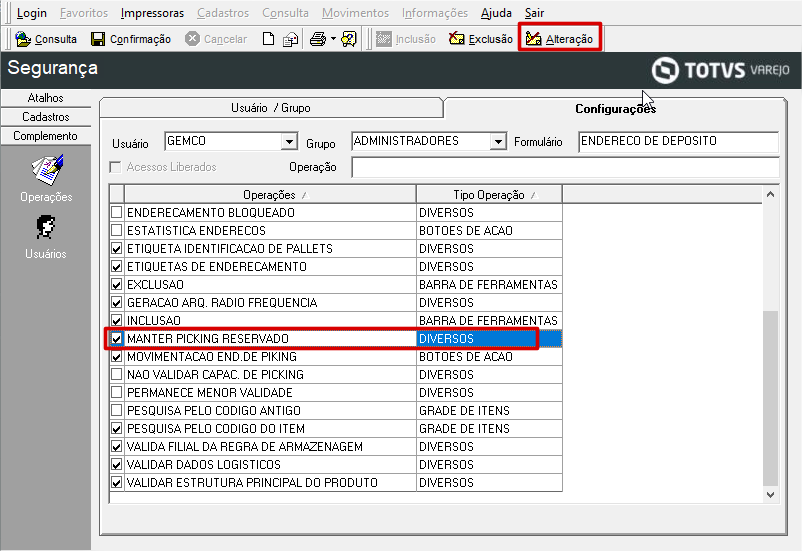Select the ESTATISTICA ENDERECOS row text
This screenshot has width=802, height=551.
tap(196, 230)
